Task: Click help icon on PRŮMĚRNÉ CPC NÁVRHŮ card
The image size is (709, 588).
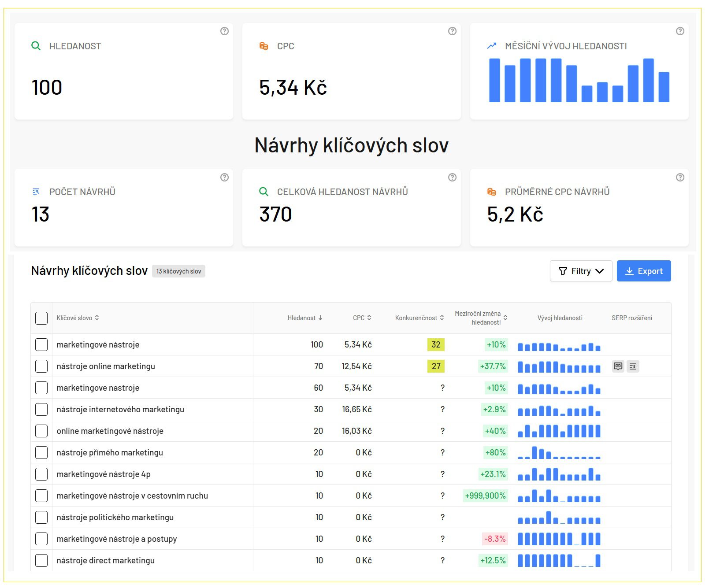Action: (680, 178)
